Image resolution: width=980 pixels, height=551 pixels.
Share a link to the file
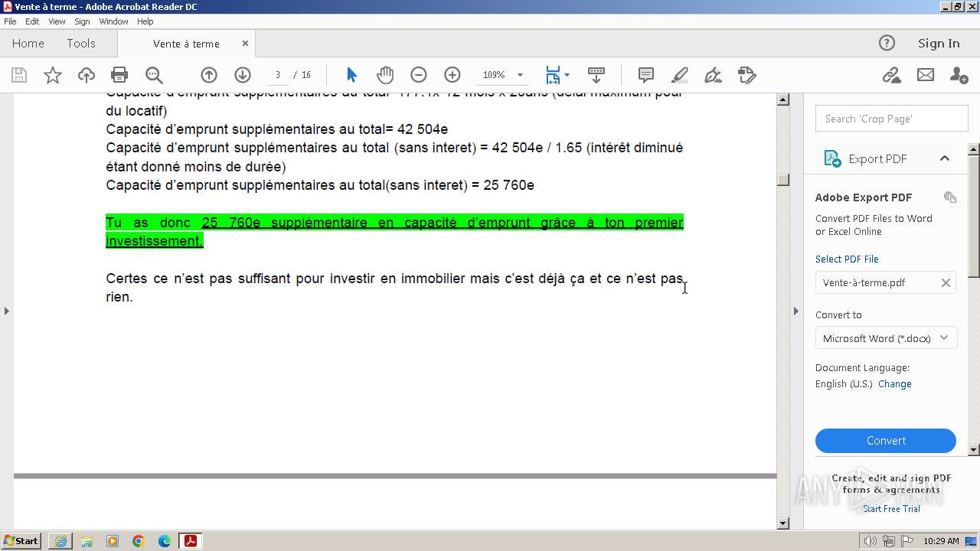click(x=891, y=75)
